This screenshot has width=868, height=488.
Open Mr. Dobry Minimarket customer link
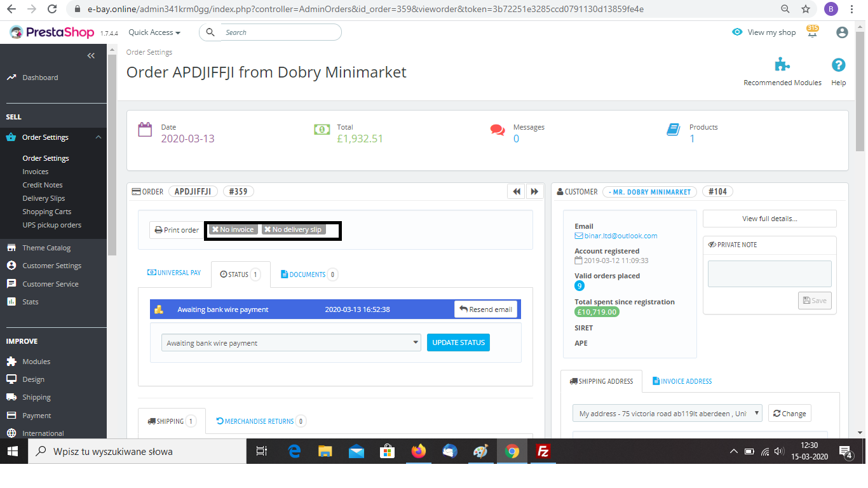649,191
